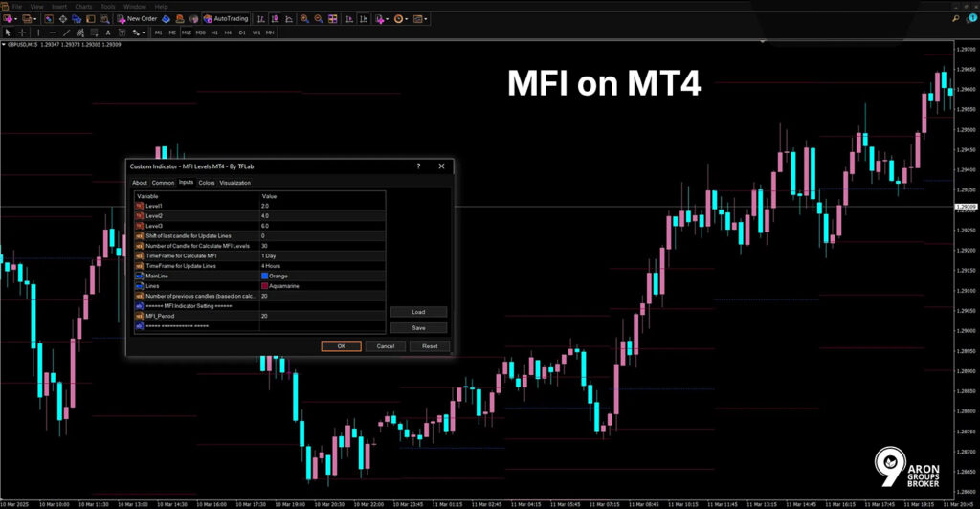Click the dialog help question mark
This screenshot has width=980, height=509.
419,166
